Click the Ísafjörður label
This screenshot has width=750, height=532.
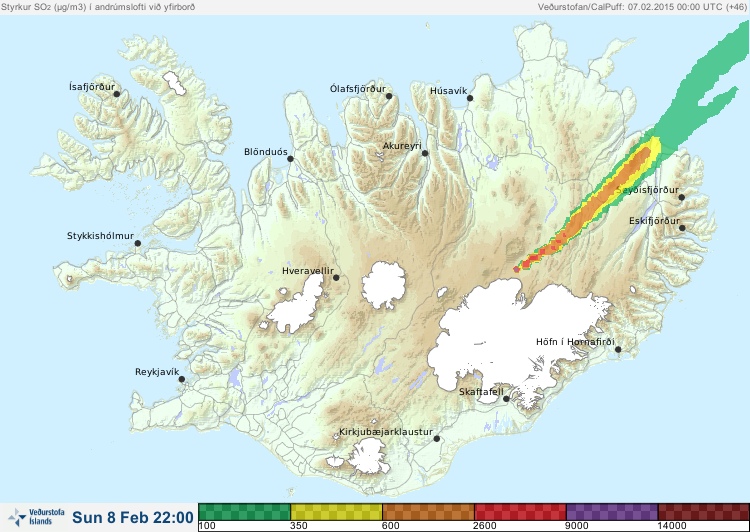pos(92,87)
